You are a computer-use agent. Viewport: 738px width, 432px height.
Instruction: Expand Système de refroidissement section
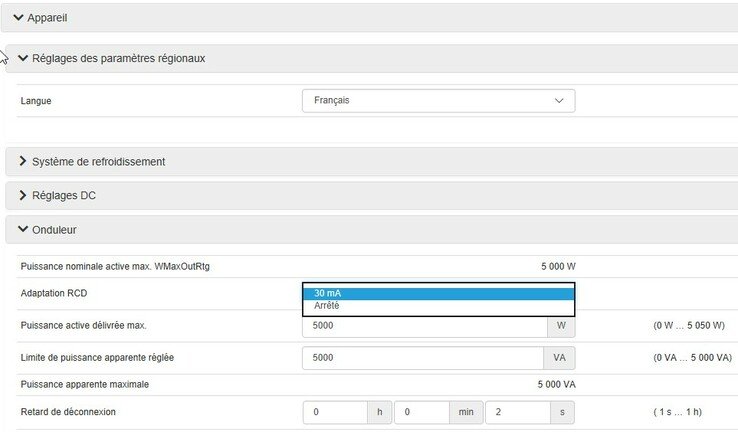[24, 161]
